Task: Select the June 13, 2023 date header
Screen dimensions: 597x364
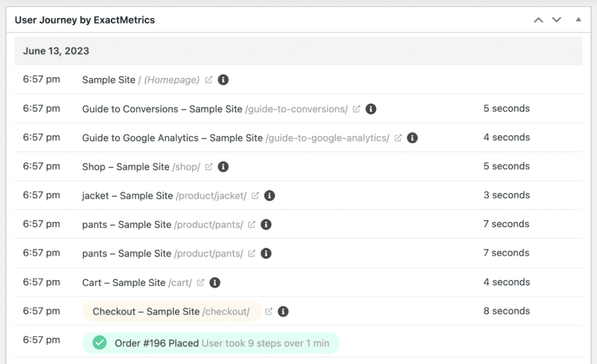Action: tap(55, 51)
